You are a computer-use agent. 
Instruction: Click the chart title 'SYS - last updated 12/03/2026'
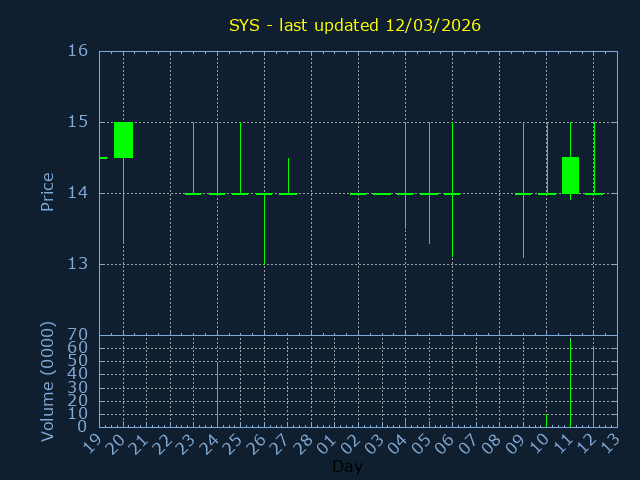pos(355,25)
